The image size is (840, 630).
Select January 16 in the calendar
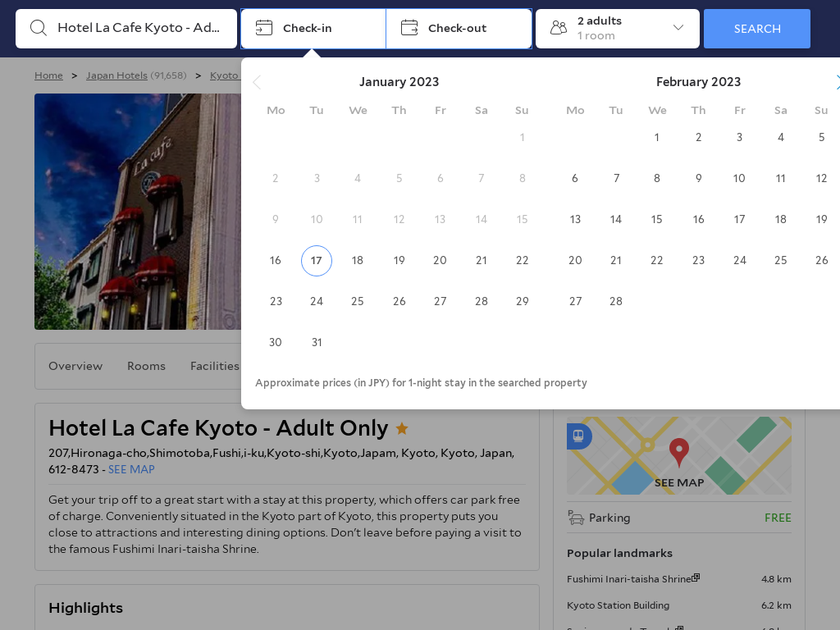coord(276,260)
